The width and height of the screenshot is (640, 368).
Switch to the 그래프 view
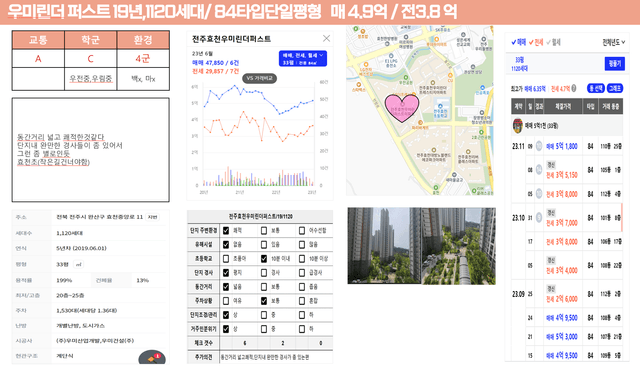coord(615,88)
